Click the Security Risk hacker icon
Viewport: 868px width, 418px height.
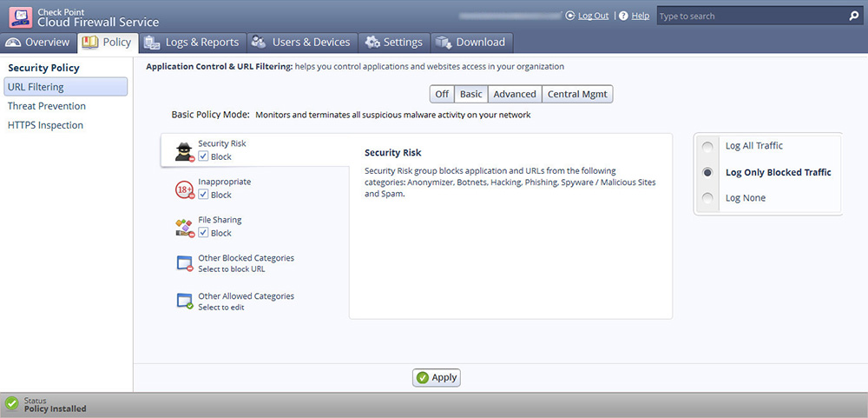click(x=184, y=151)
